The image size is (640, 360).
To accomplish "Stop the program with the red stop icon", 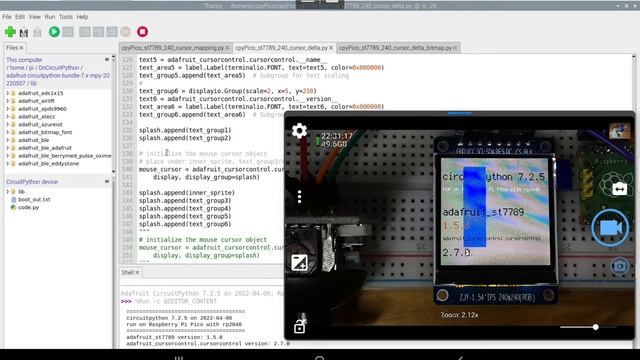I will [142, 32].
